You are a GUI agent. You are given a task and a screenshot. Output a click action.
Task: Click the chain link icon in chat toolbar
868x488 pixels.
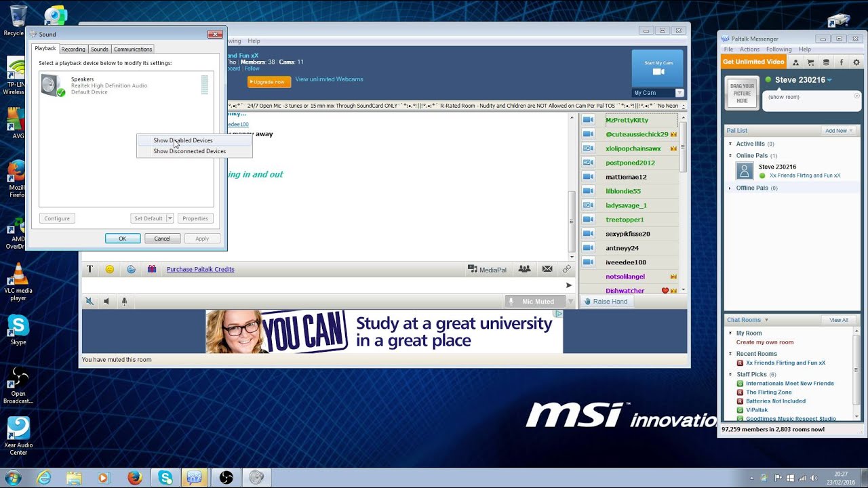(567, 269)
